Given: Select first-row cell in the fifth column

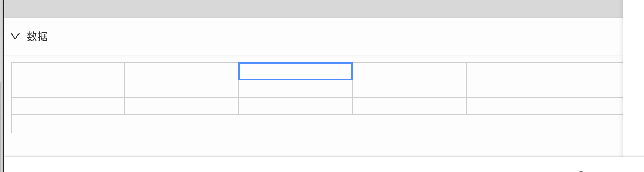Looking at the screenshot, I should [523, 71].
